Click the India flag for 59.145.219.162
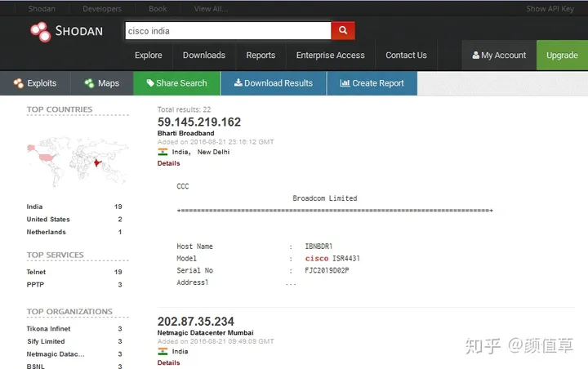This screenshot has width=588, height=369. (163, 152)
